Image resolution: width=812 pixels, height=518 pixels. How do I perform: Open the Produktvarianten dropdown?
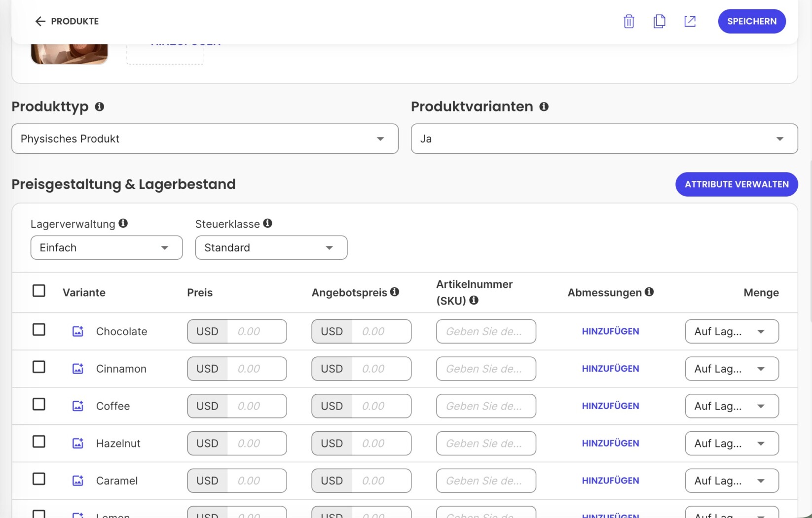[604, 138]
